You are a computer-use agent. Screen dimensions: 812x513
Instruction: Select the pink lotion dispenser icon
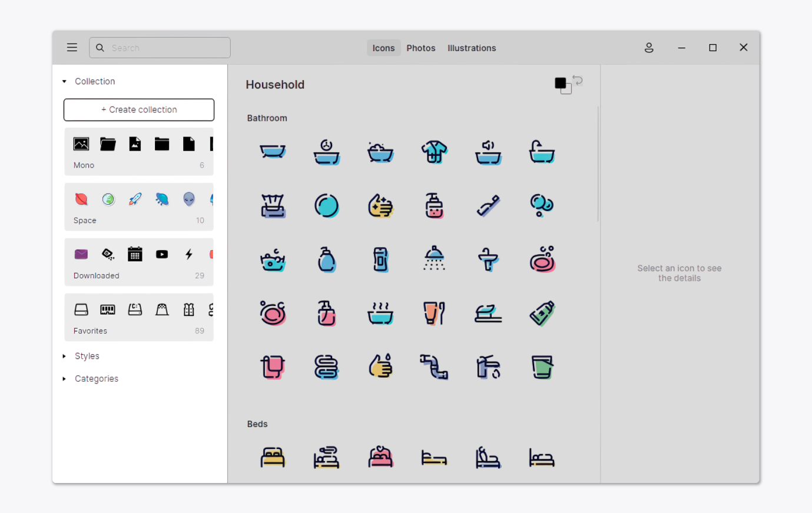434,205
